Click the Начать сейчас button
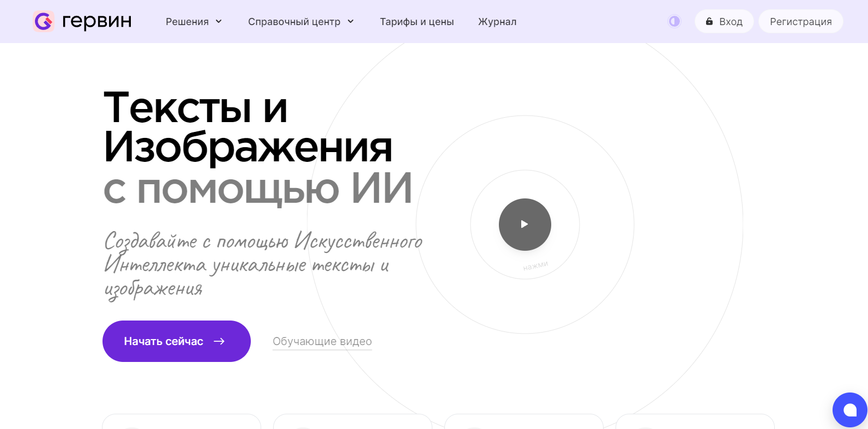The height and width of the screenshot is (429, 868). click(x=177, y=341)
